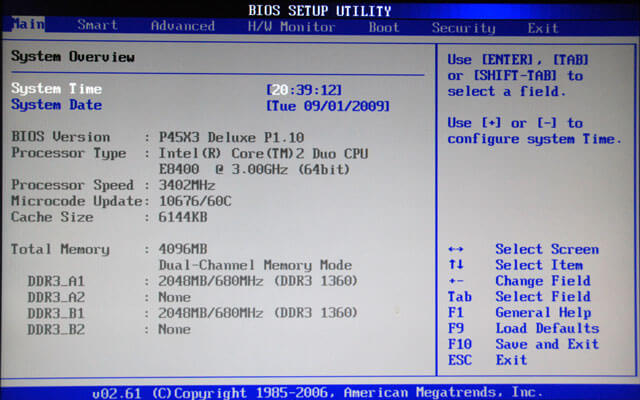The height and width of the screenshot is (400, 640).
Task: Click the Change Field help entry
Action: tap(543, 281)
